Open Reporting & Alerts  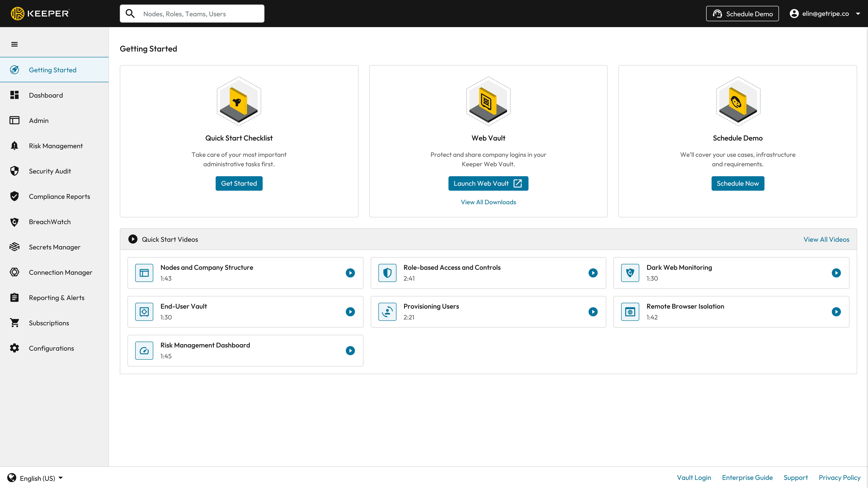pos(54,297)
